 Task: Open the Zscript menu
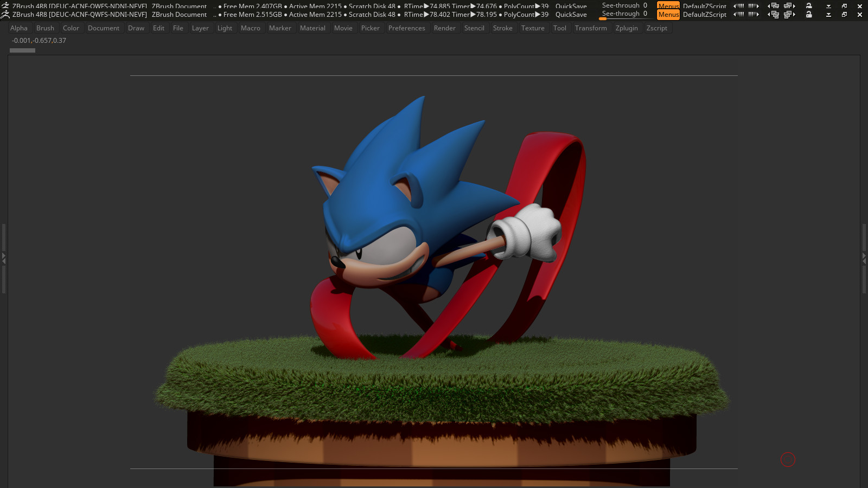(657, 28)
